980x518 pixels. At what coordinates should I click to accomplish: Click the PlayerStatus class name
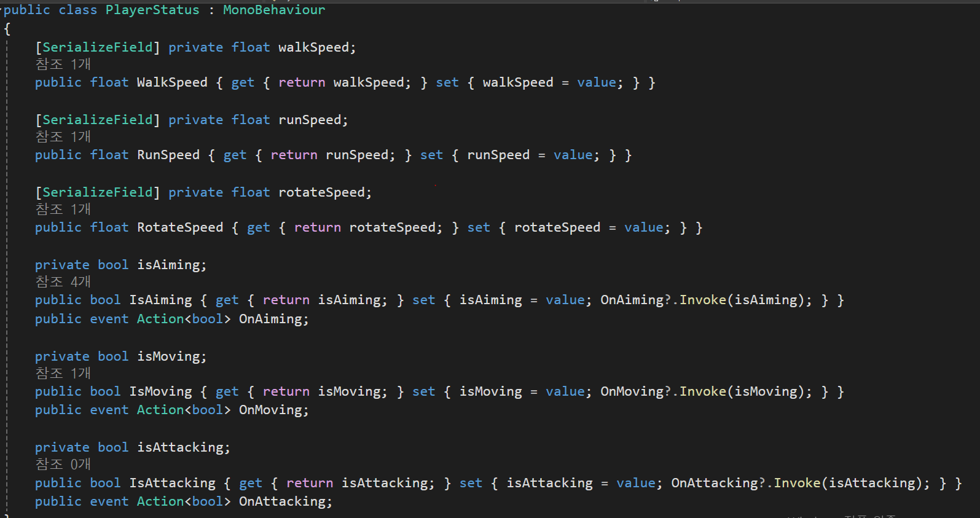point(152,10)
